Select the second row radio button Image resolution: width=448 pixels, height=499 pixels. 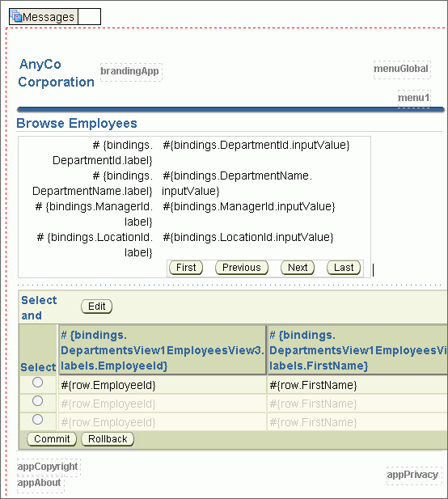37,401
